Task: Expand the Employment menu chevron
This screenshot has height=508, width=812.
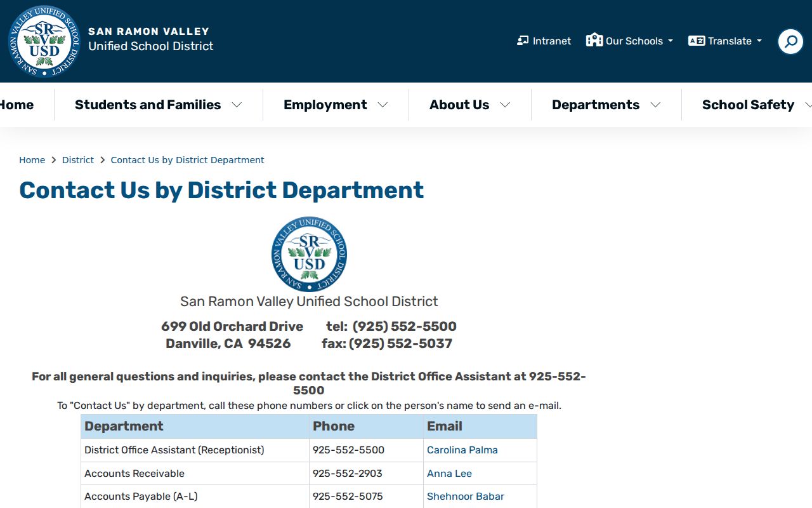Action: point(383,105)
